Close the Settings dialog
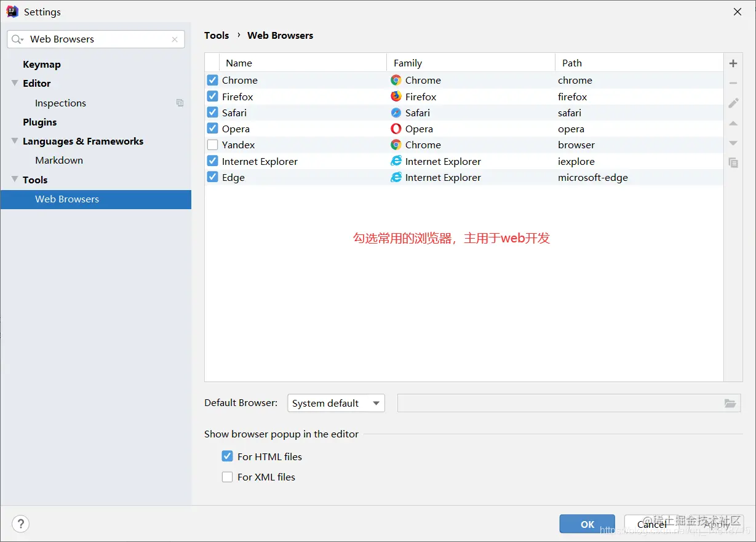This screenshot has height=542, width=756. point(738,12)
